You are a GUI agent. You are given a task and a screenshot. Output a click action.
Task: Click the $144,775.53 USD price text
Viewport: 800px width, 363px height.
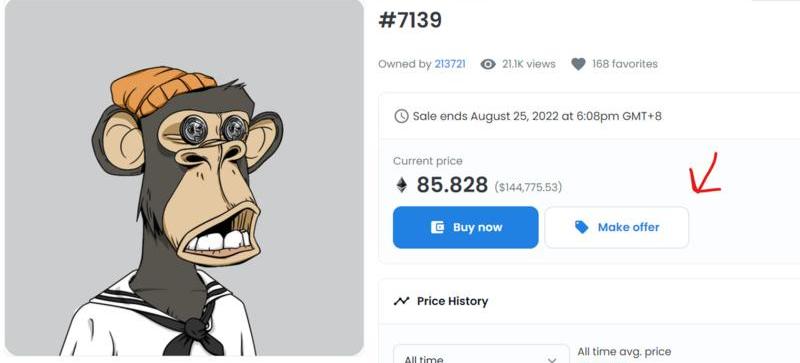pos(528,187)
